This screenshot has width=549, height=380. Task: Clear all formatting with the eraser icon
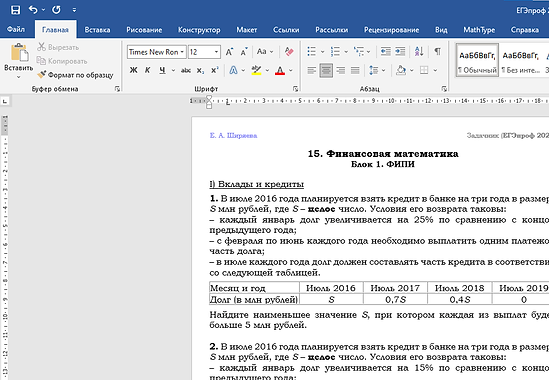[x=289, y=52]
